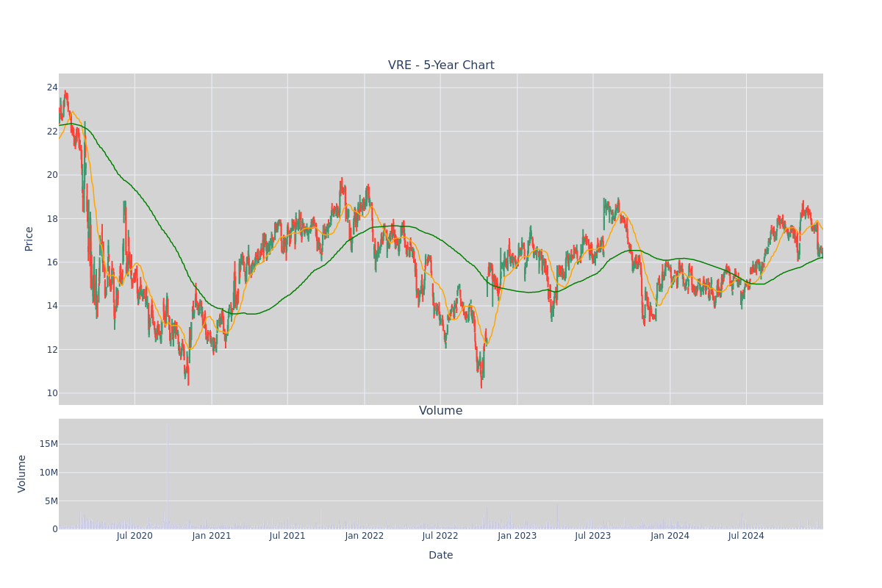Click the Jan 2024 date tick
The height and width of the screenshot is (588, 882).
point(670,536)
